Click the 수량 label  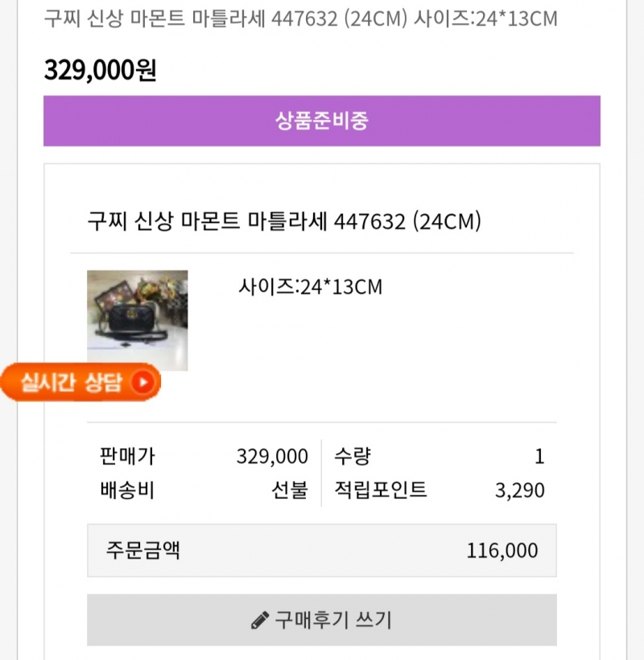point(352,457)
